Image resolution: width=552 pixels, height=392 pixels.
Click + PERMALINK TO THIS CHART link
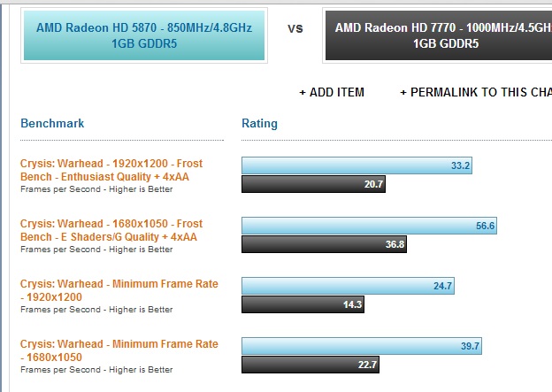[x=475, y=92]
